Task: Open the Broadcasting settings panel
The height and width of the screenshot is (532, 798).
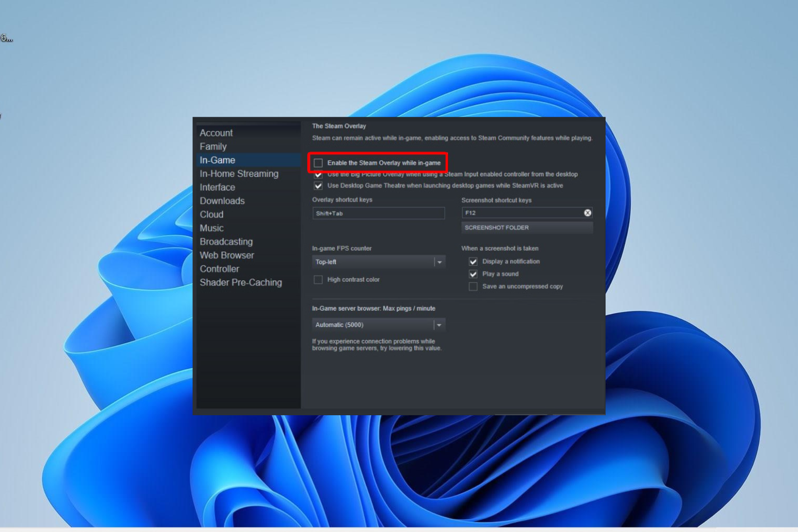Action: [x=227, y=241]
